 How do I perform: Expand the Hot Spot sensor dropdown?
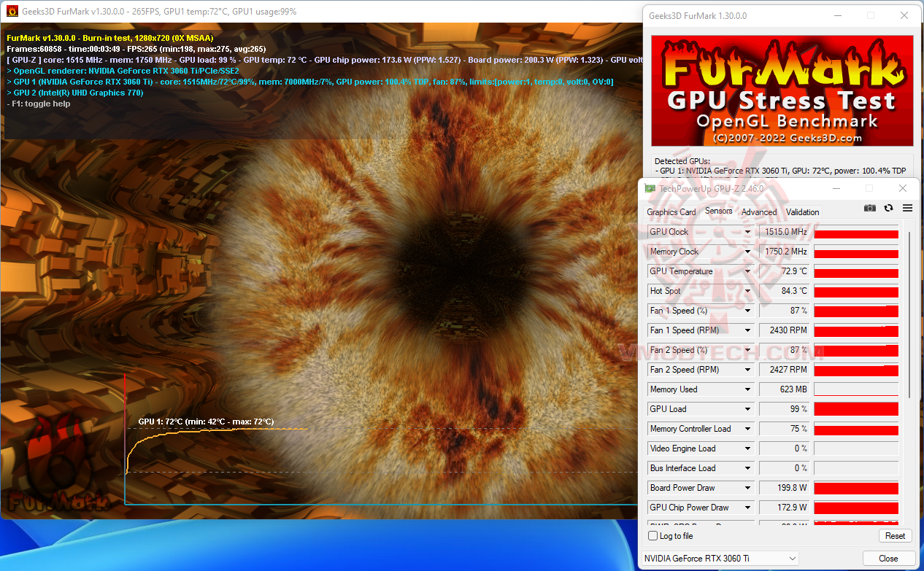tap(747, 291)
